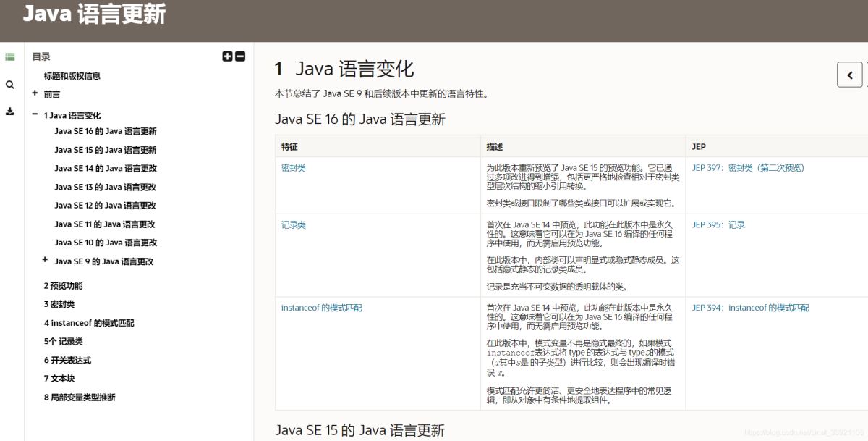868x441 pixels.
Task: Expand all TOC sections with the plus icon
Action: point(229,56)
